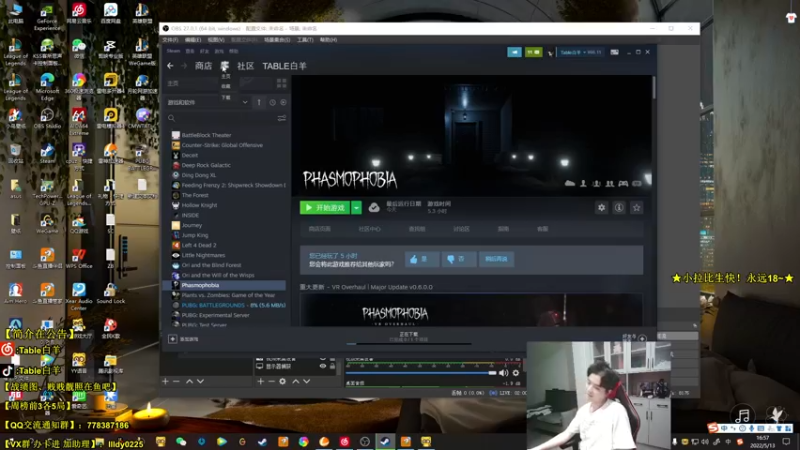Open the OBS audio mixer channel gear
The image size is (800, 450).
click(516, 373)
